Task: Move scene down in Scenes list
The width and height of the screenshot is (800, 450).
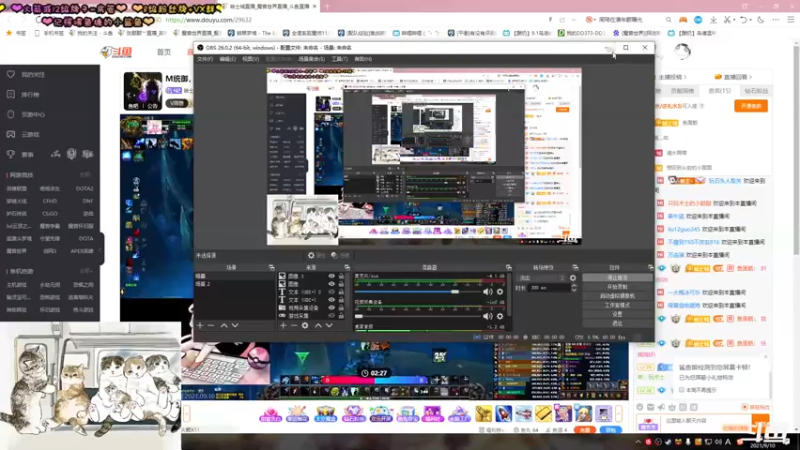Action: pos(235,326)
